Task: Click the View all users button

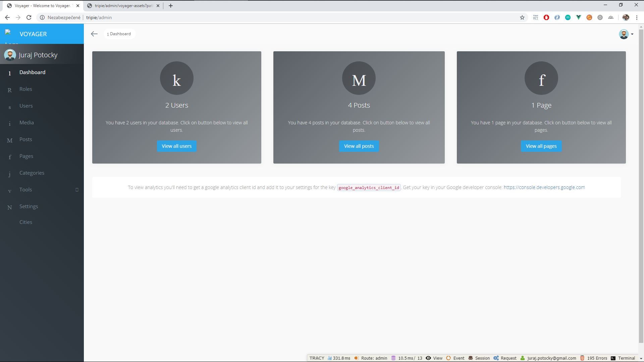Action: (x=177, y=146)
